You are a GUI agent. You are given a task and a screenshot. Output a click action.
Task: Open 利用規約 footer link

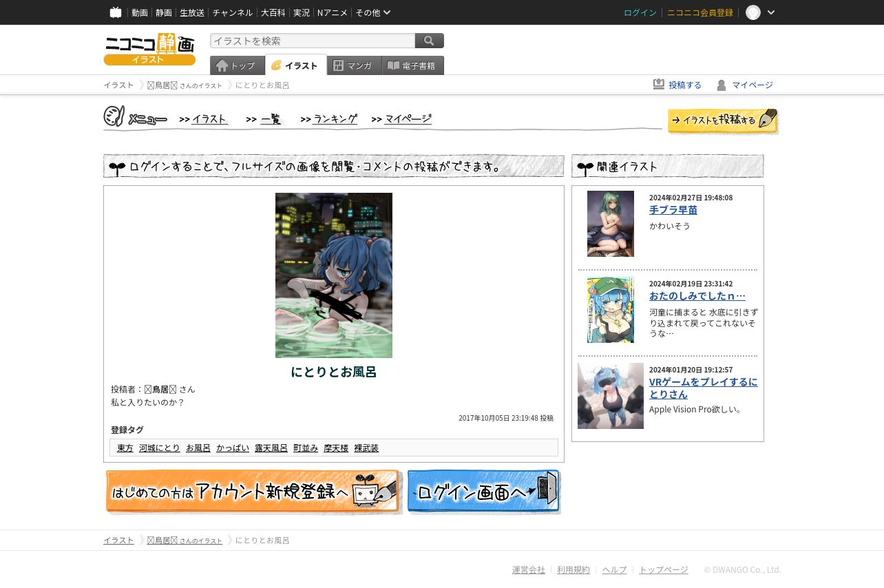click(x=573, y=570)
